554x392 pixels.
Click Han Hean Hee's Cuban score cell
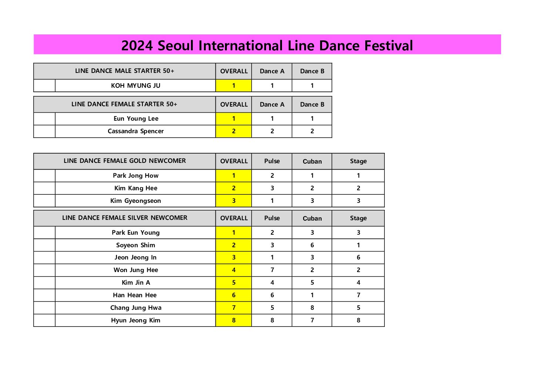(312, 295)
